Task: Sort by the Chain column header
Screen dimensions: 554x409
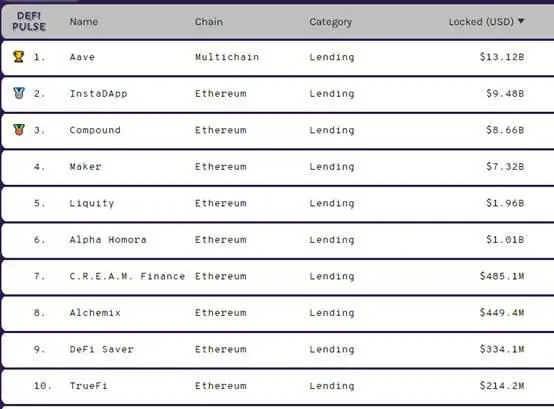Action: point(209,22)
